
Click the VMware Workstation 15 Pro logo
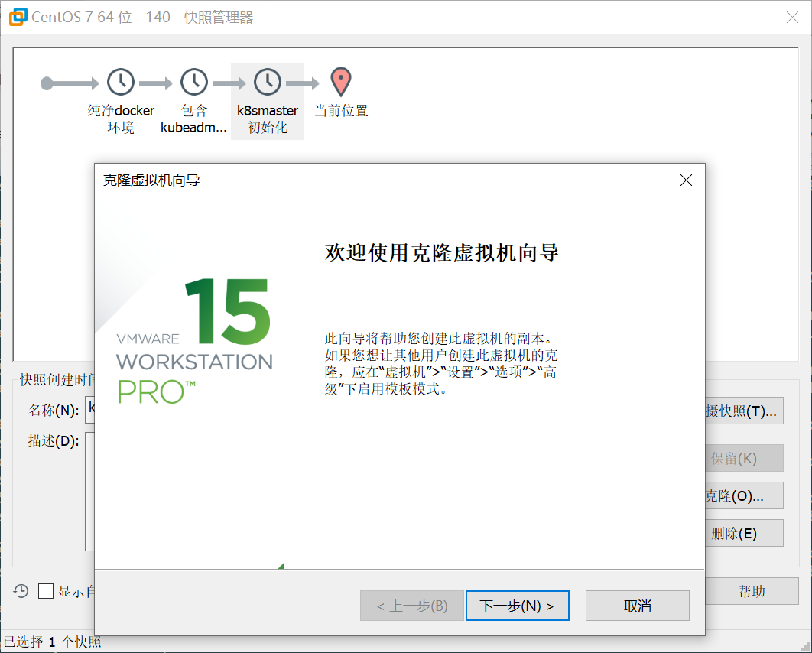point(194,342)
